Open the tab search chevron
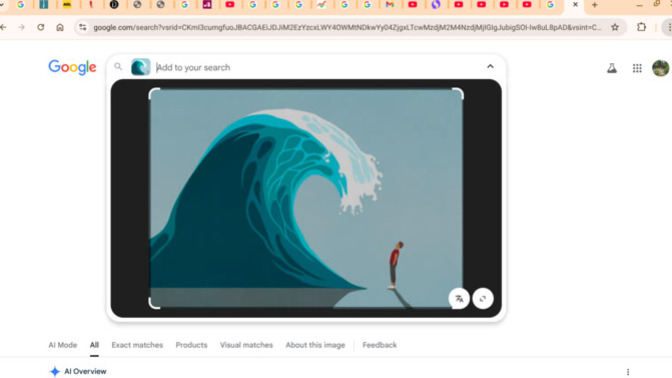This screenshot has height=378, width=672. [2, 5]
